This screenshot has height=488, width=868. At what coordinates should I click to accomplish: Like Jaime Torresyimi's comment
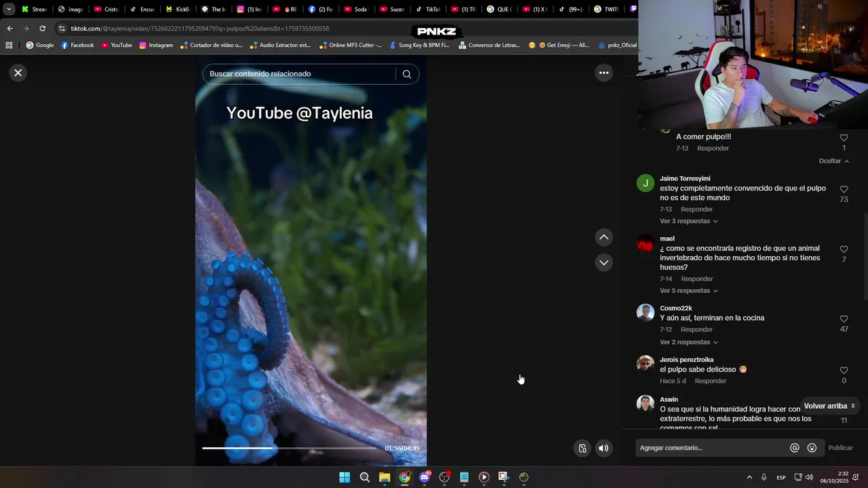[844, 189]
